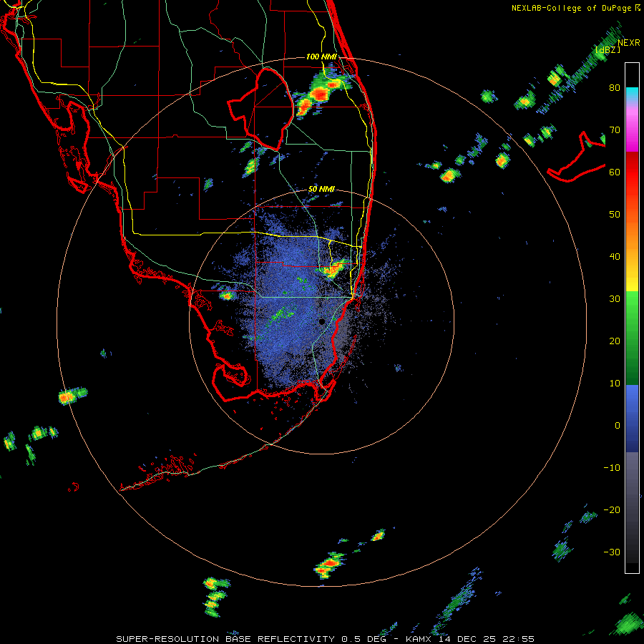The width and height of the screenshot is (644, 644).
Task: Click the 30 value on the color scale
Action: [x=615, y=299]
